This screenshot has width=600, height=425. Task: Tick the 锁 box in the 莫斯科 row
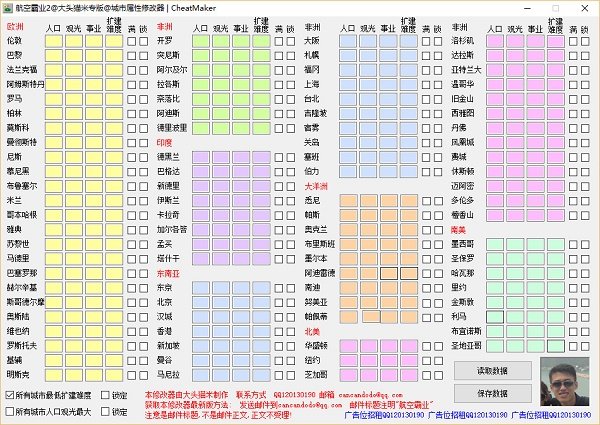143,128
